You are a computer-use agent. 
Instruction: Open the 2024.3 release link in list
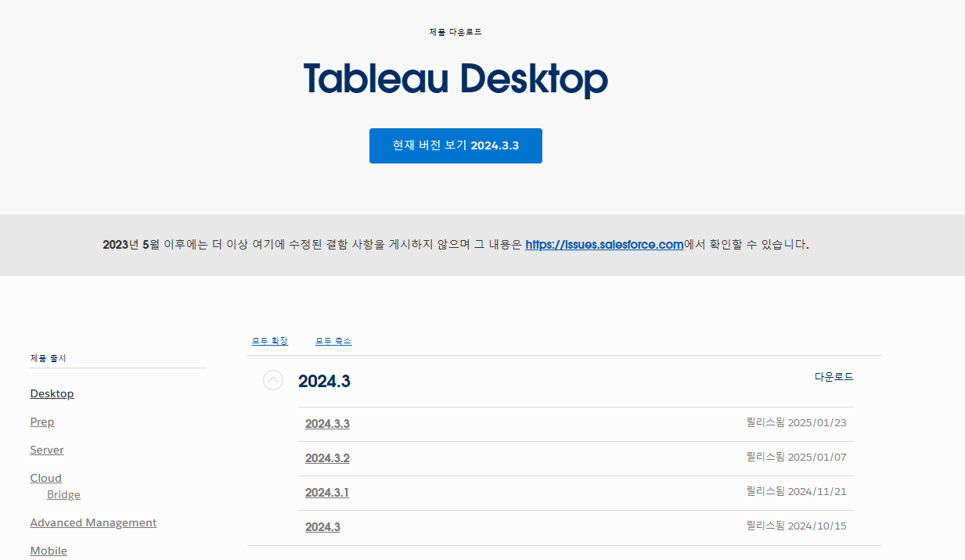(x=322, y=527)
